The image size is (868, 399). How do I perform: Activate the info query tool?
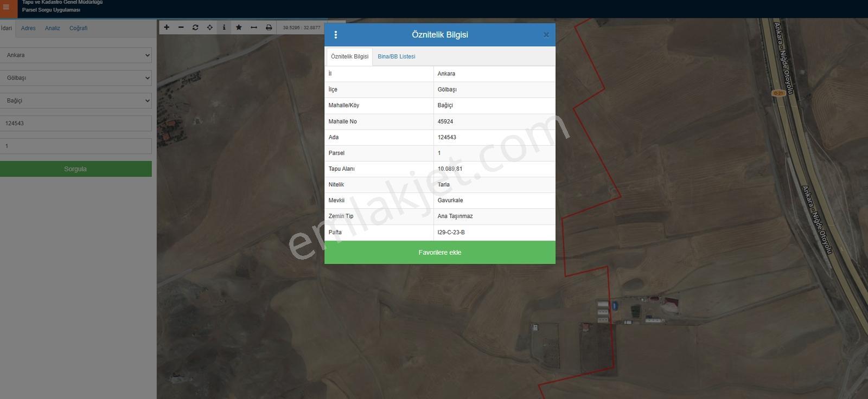coord(224,27)
